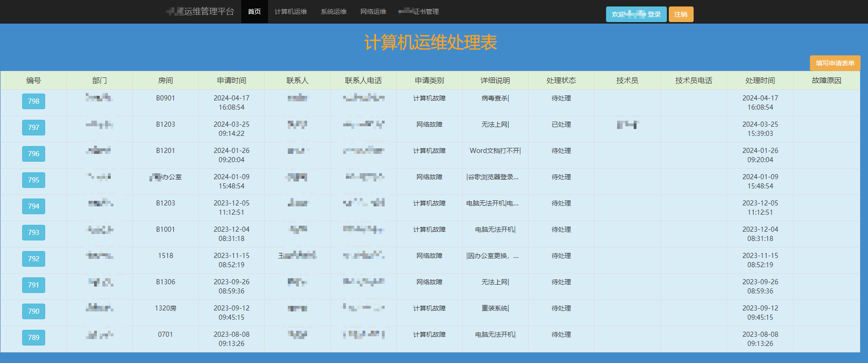
Task: Click the 编号 column header
Action: 34,81
